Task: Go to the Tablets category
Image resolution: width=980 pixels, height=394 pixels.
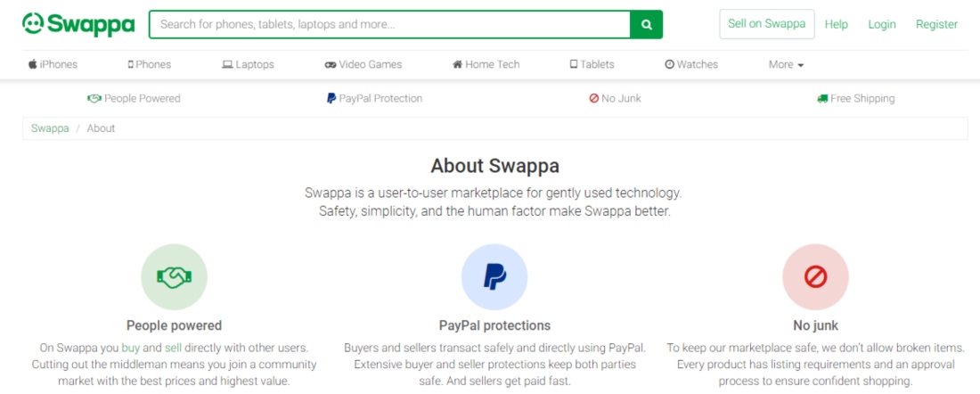Action: [x=592, y=64]
